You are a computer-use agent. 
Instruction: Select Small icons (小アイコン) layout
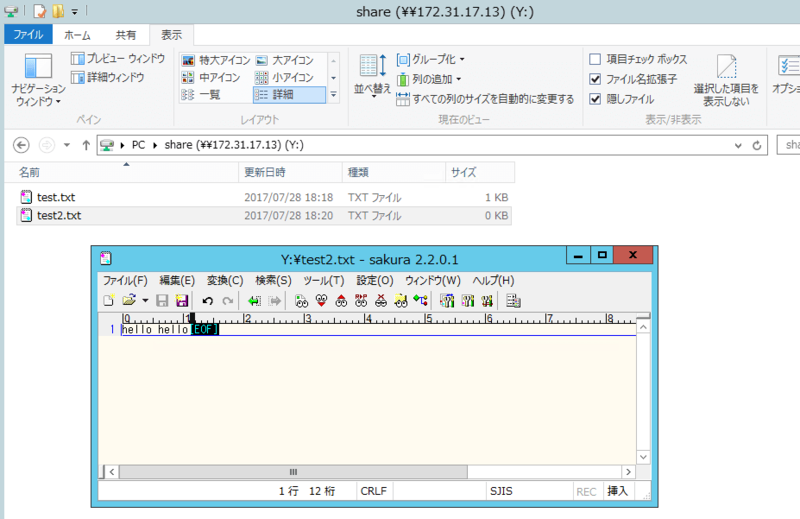[x=284, y=78]
